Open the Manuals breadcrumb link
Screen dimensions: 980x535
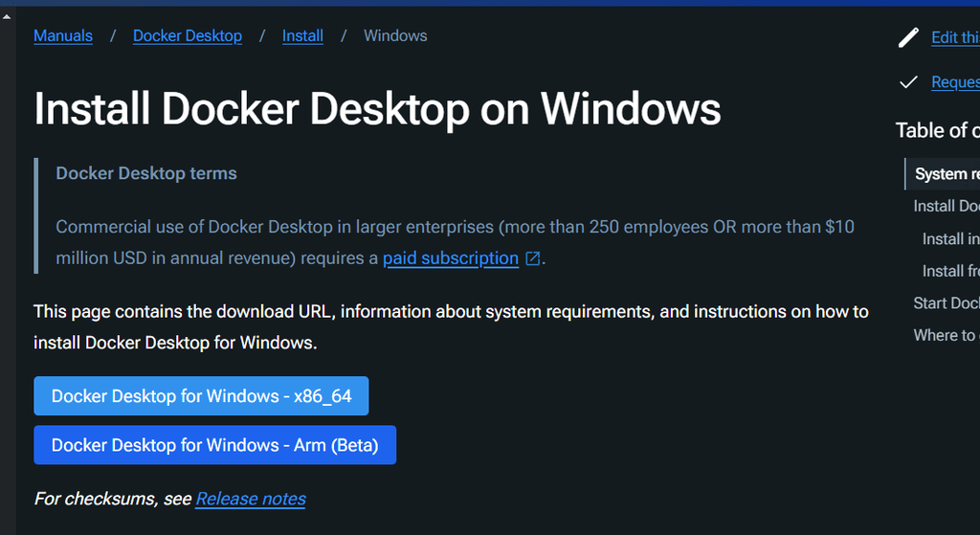point(63,36)
